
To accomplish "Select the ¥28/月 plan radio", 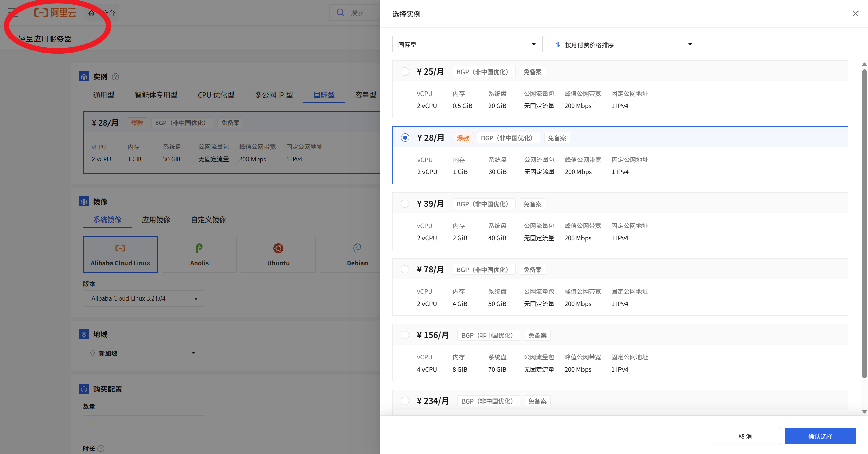I will pyautogui.click(x=405, y=138).
